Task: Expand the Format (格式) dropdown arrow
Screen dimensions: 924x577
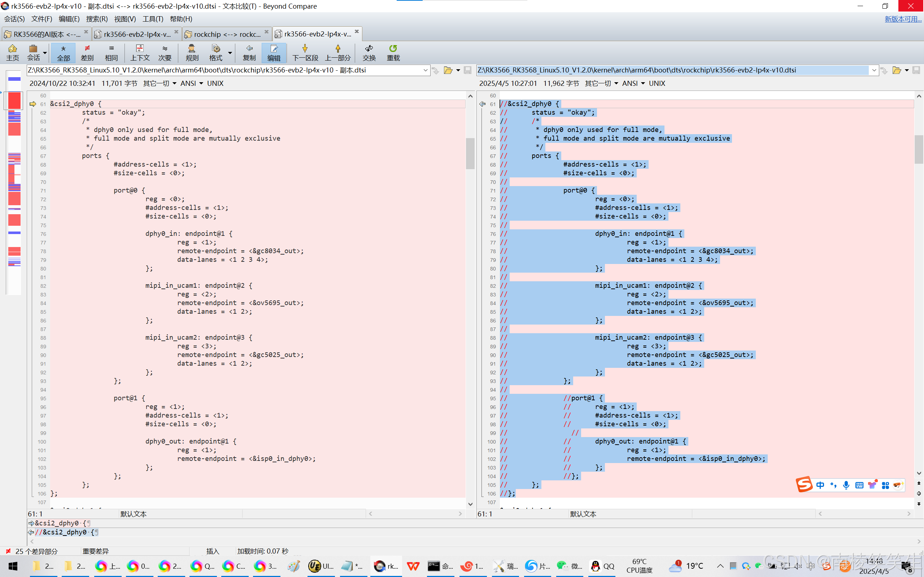Action: tap(230, 52)
